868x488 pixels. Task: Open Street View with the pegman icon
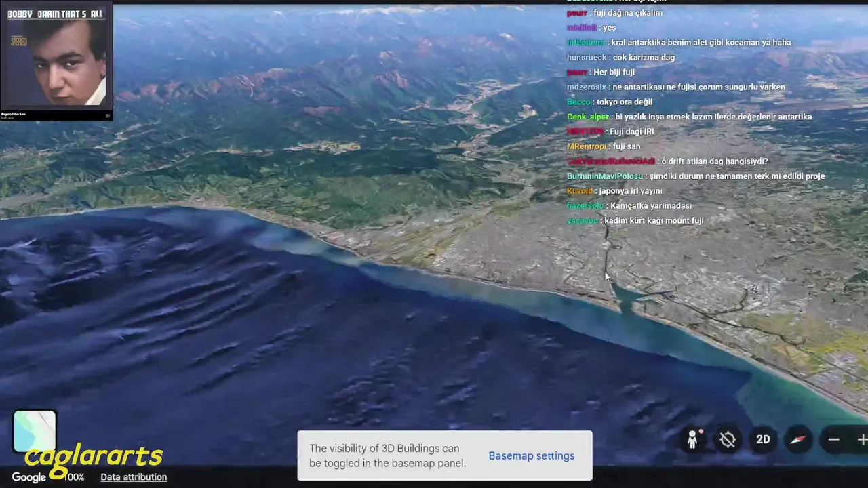point(692,440)
